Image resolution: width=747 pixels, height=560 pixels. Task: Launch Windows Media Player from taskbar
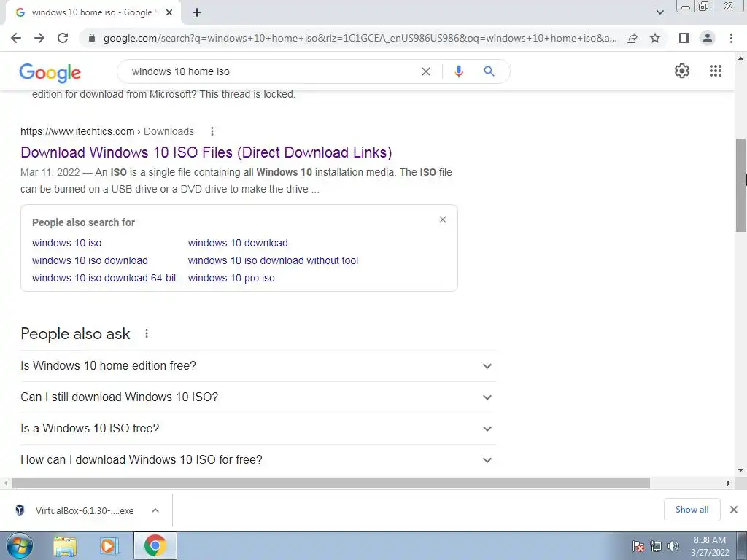tap(109, 545)
